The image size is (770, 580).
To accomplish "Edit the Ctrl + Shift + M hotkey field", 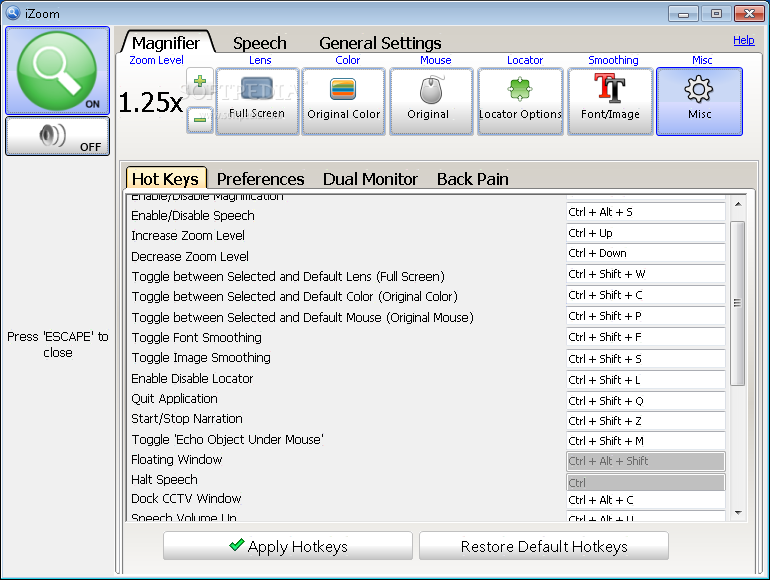I will click(x=646, y=441).
